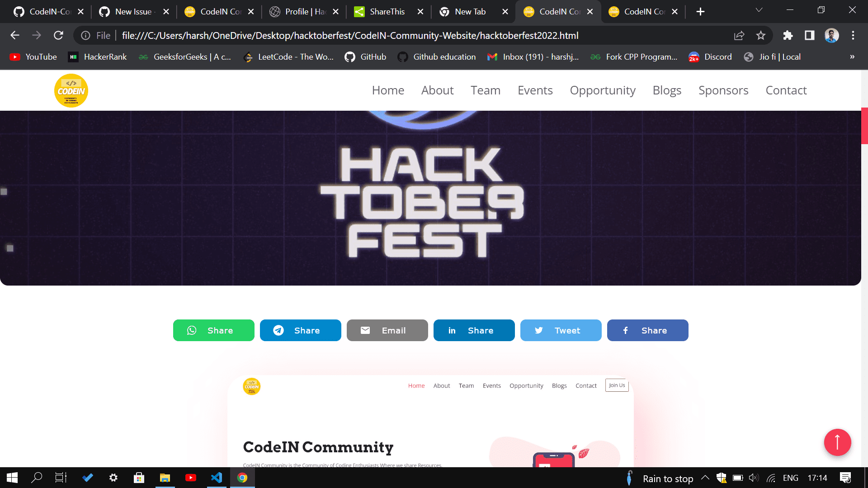Click the scroll-to-top arrow button
The height and width of the screenshot is (488, 868).
[x=838, y=442]
